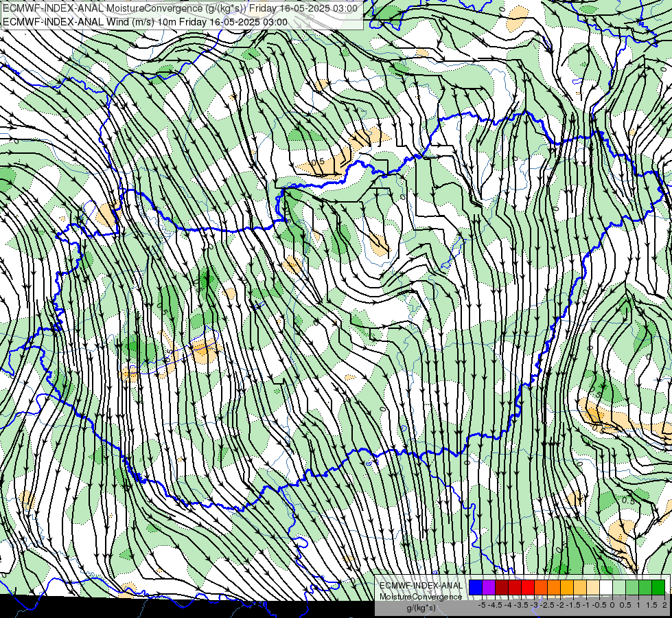Click the legend unit g/(kg*s)
Image resolution: width=672 pixels, height=618 pixels.
point(421,608)
